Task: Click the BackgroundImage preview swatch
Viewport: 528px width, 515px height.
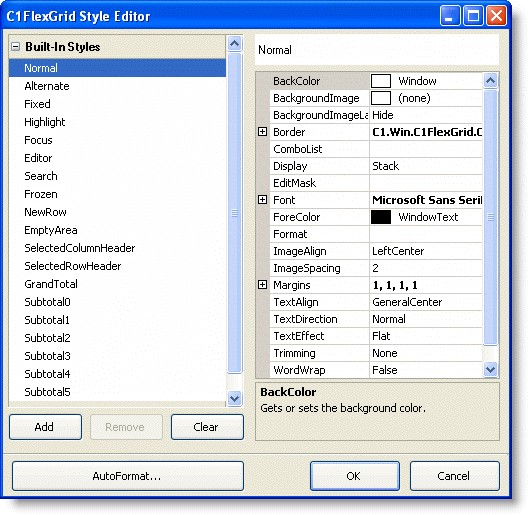Action: pos(381,98)
